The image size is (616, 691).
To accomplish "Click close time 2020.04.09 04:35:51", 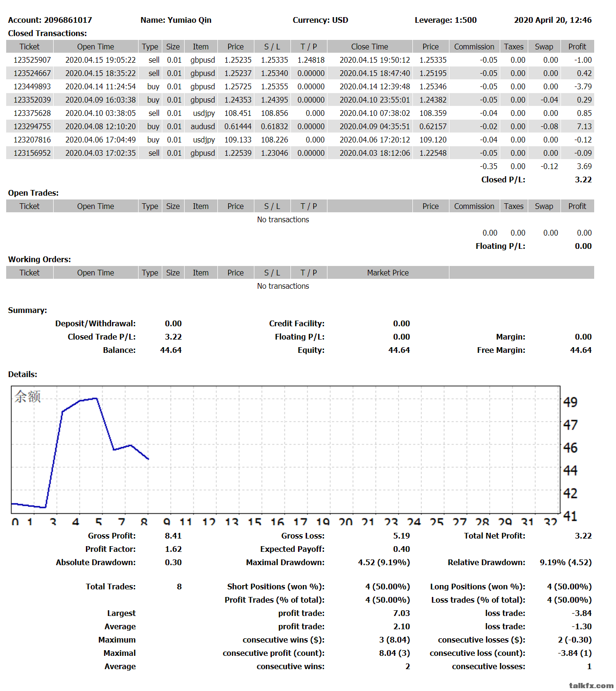I will [375, 126].
